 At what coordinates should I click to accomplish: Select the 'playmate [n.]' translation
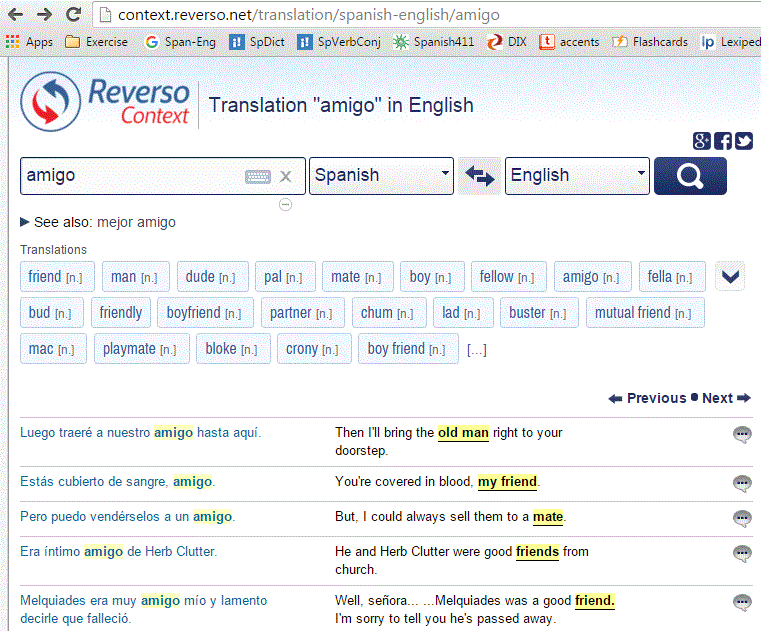point(142,349)
